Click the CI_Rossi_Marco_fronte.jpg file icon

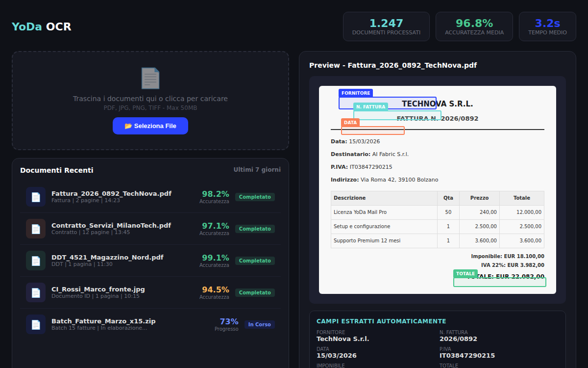click(x=36, y=292)
